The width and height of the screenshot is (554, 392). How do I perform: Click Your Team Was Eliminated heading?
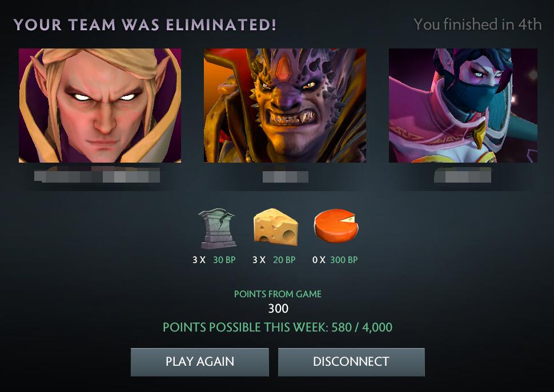click(145, 25)
